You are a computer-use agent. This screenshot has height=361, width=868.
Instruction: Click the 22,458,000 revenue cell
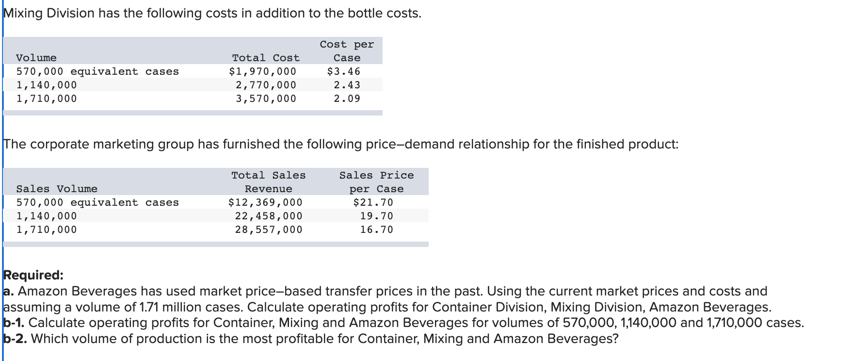[x=269, y=216]
